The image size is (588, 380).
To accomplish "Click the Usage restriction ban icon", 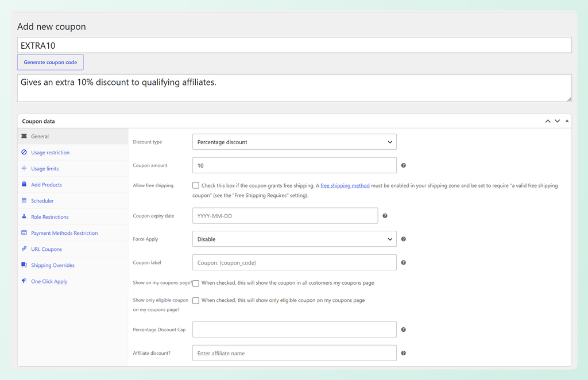I will pos(24,152).
